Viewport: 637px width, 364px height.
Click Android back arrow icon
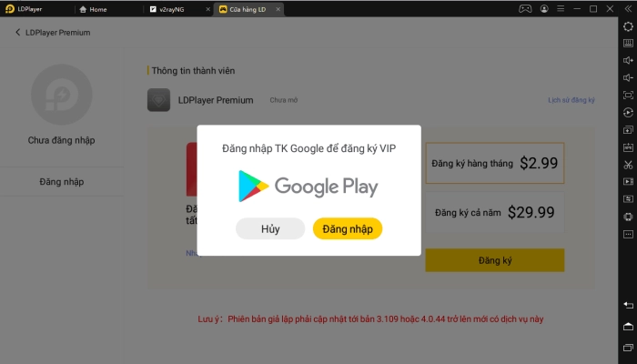pyautogui.click(x=628, y=305)
